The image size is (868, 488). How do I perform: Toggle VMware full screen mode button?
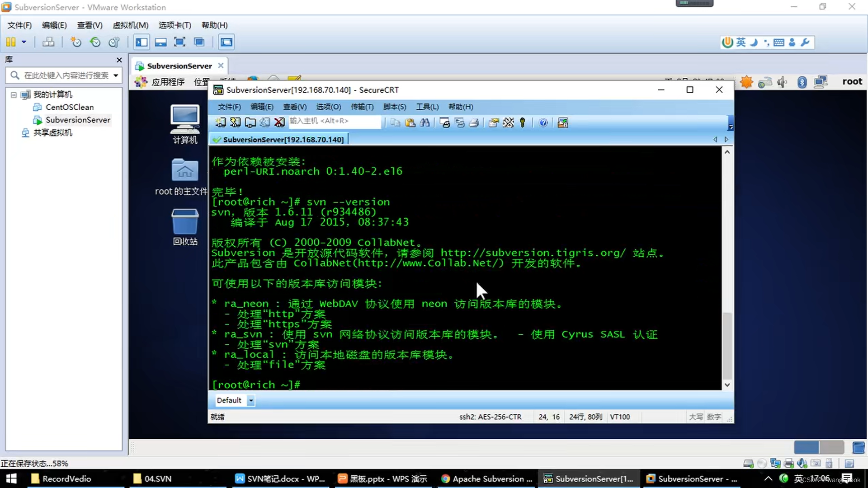[179, 42]
